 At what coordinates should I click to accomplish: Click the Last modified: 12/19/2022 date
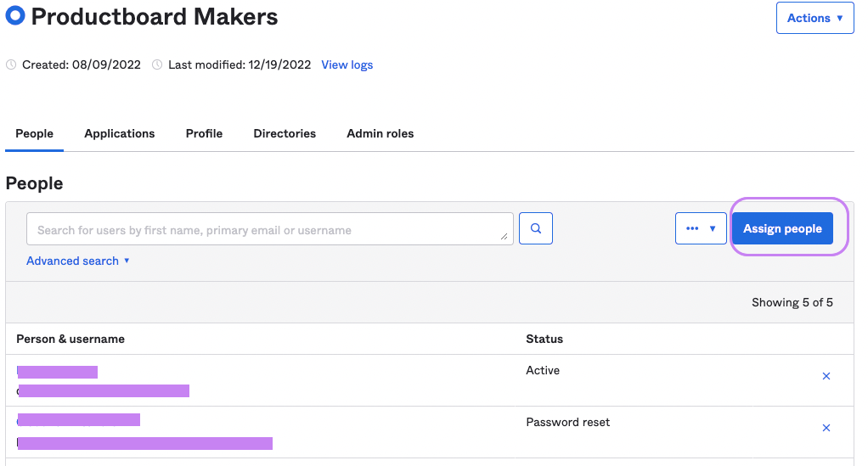pos(240,65)
